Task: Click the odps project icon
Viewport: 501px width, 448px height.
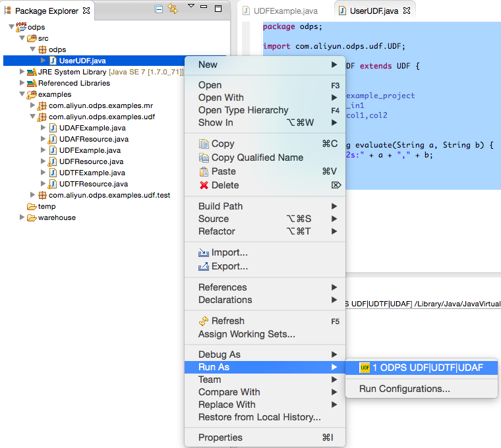Action: 21,27
